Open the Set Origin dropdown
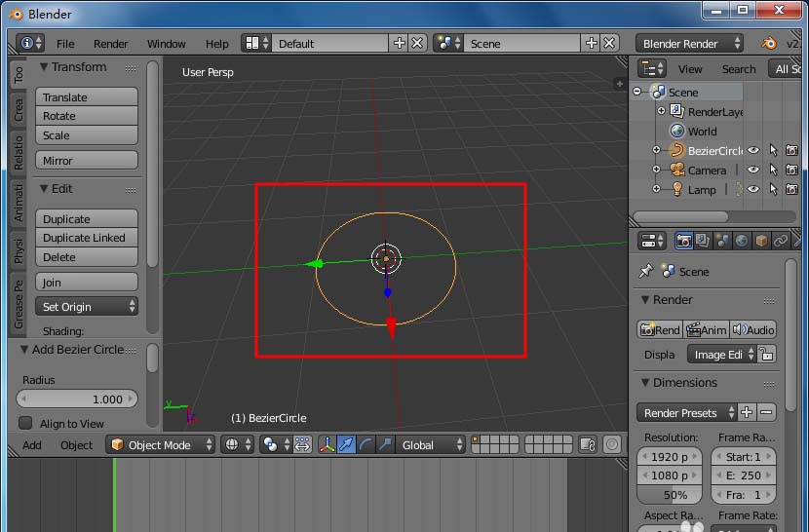Viewport: 809px width, 532px height. (87, 307)
